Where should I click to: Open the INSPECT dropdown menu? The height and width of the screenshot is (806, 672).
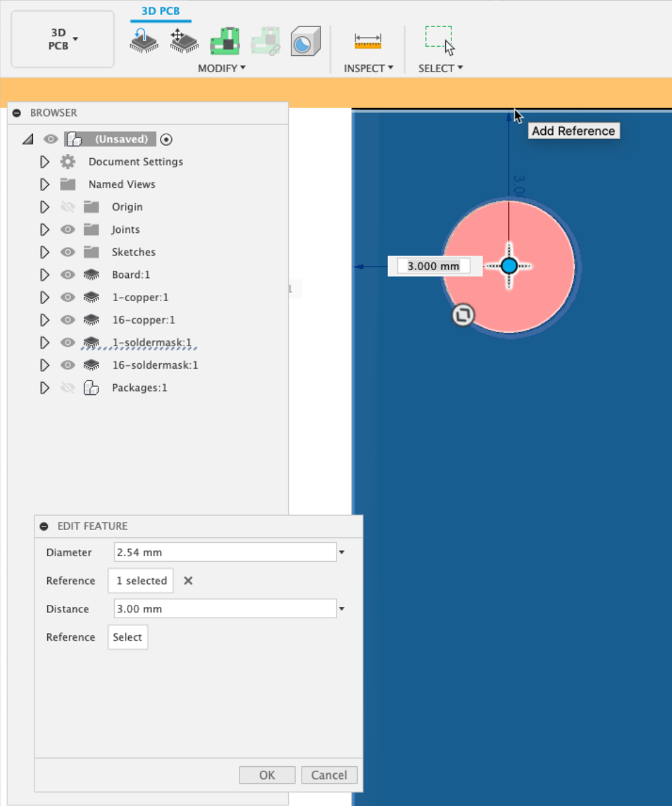tap(368, 68)
